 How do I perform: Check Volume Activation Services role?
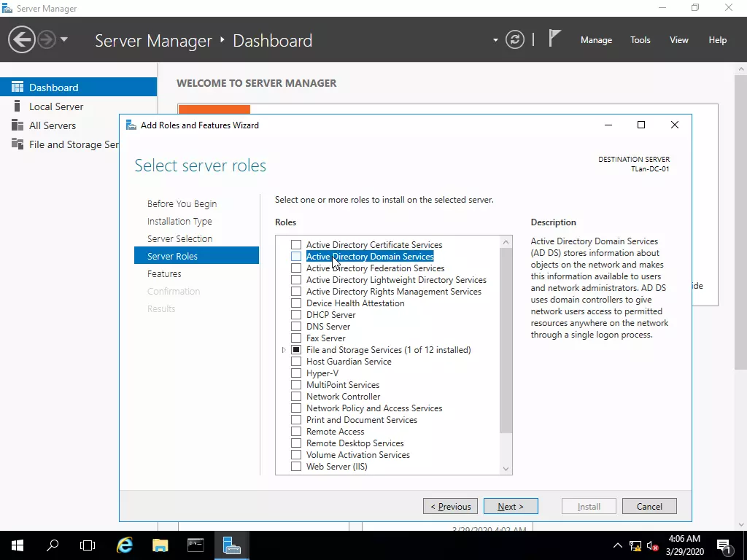296,455
